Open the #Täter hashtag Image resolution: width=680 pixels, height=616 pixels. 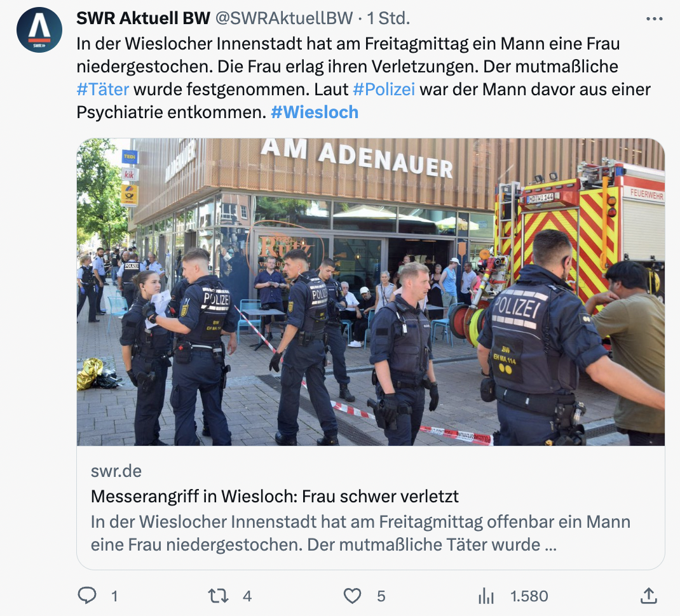[x=103, y=90]
